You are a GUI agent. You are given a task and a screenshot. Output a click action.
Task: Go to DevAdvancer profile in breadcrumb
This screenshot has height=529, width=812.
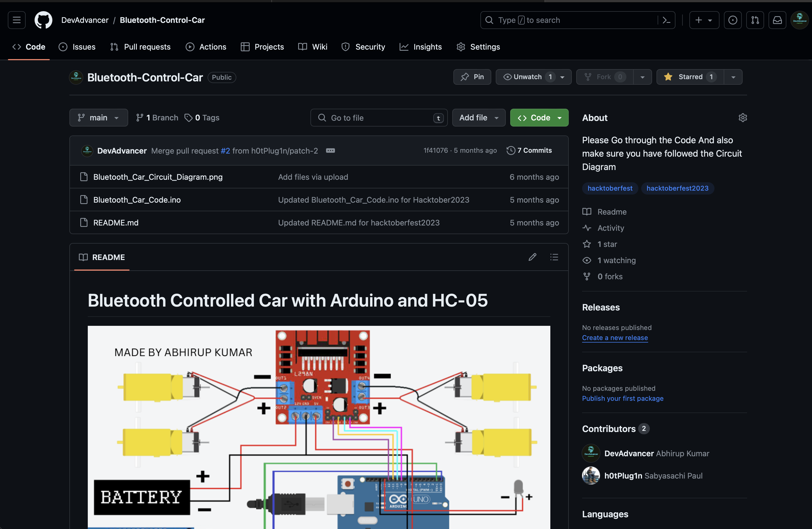click(x=85, y=20)
